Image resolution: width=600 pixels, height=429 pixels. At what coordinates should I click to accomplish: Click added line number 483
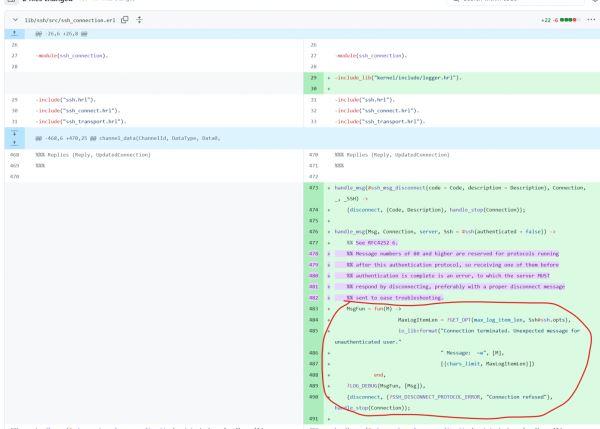[x=313, y=309]
